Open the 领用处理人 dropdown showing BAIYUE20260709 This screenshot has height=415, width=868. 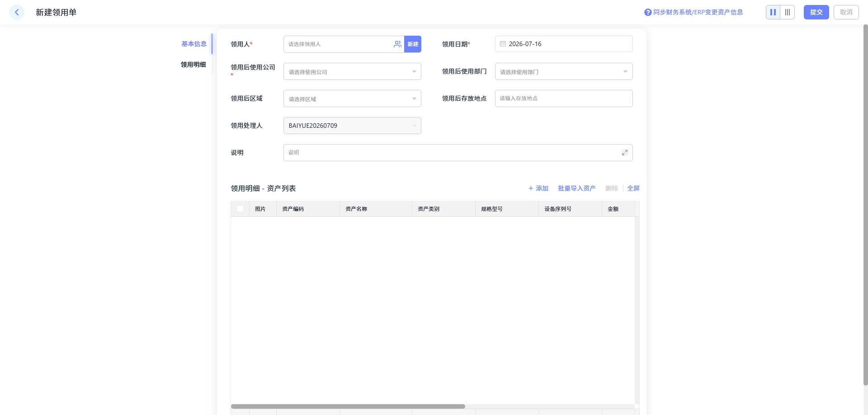pyautogui.click(x=352, y=126)
